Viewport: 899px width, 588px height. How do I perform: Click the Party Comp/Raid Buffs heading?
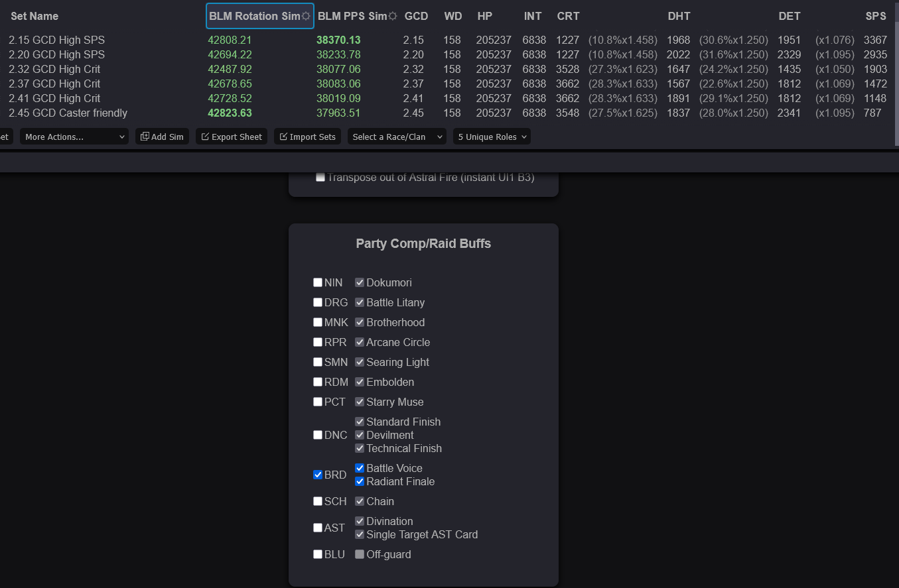[x=423, y=243]
